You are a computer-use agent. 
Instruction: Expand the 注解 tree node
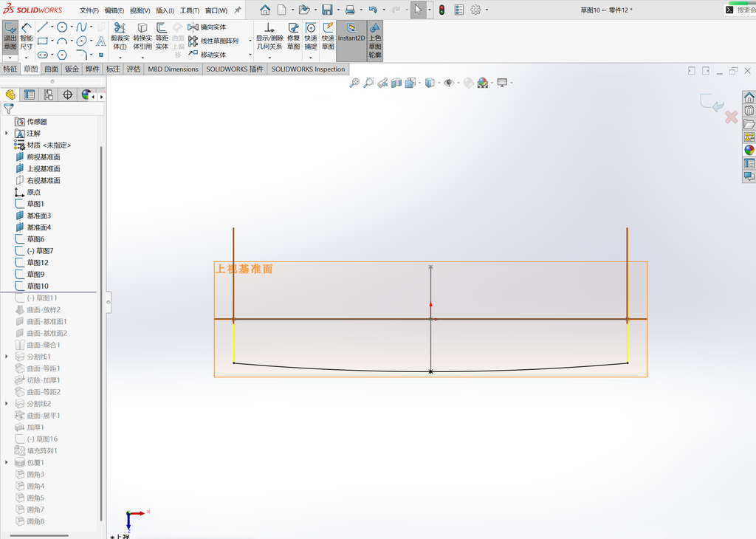[6, 133]
